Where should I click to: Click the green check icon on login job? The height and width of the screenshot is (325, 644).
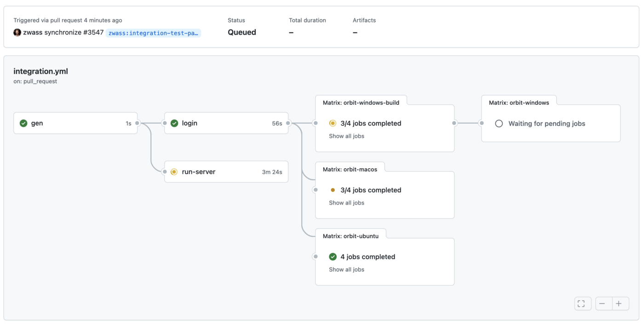(174, 123)
